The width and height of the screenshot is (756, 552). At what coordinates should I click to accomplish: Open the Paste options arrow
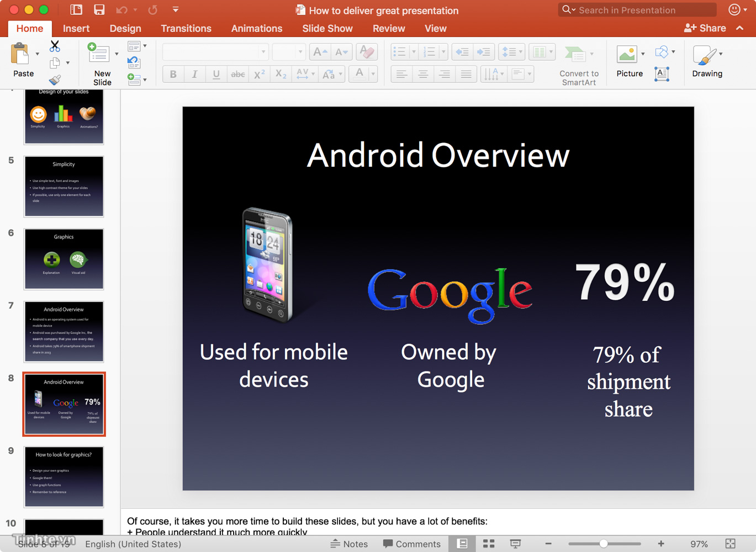pos(38,54)
